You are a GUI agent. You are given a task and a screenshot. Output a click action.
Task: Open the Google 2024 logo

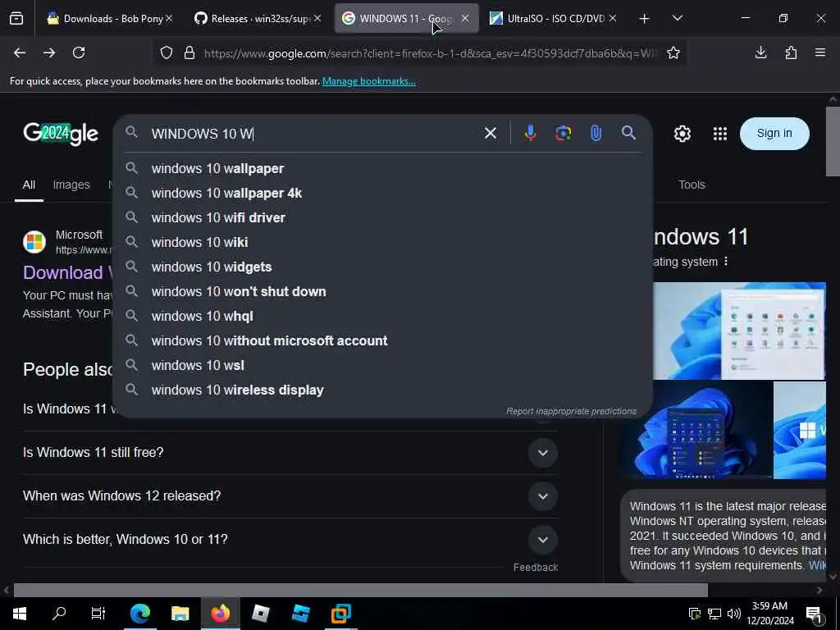tap(61, 134)
